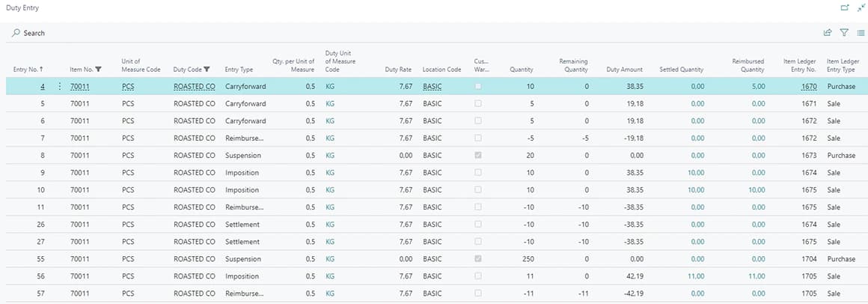
Task: Toggle Customs Warehouse checkbox for entry 57
Action: [x=477, y=294]
